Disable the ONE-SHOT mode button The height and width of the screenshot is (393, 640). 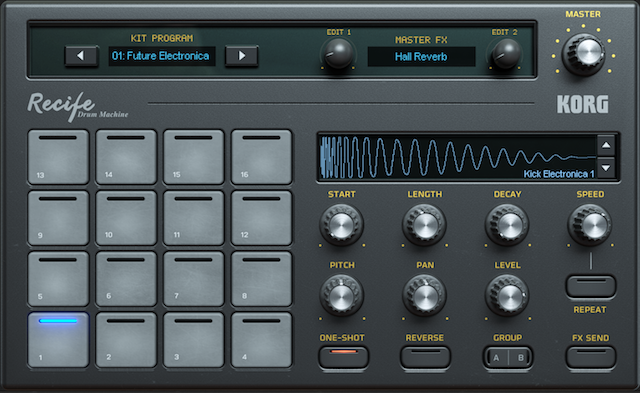click(x=344, y=357)
